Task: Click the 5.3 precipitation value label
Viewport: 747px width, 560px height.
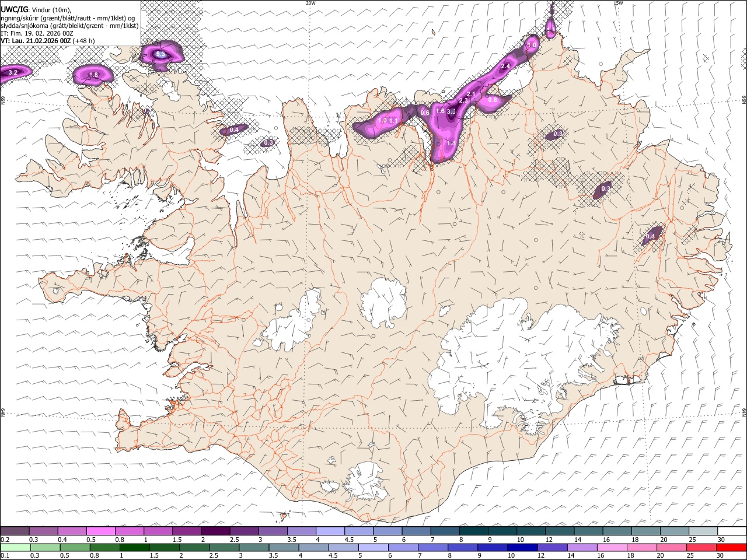Action: click(160, 54)
